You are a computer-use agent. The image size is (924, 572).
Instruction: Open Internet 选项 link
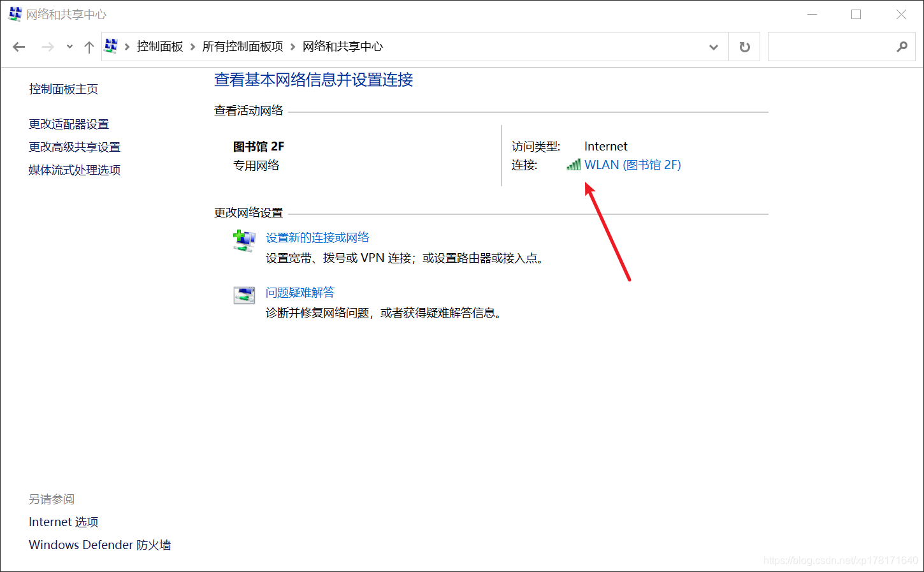[x=64, y=522]
